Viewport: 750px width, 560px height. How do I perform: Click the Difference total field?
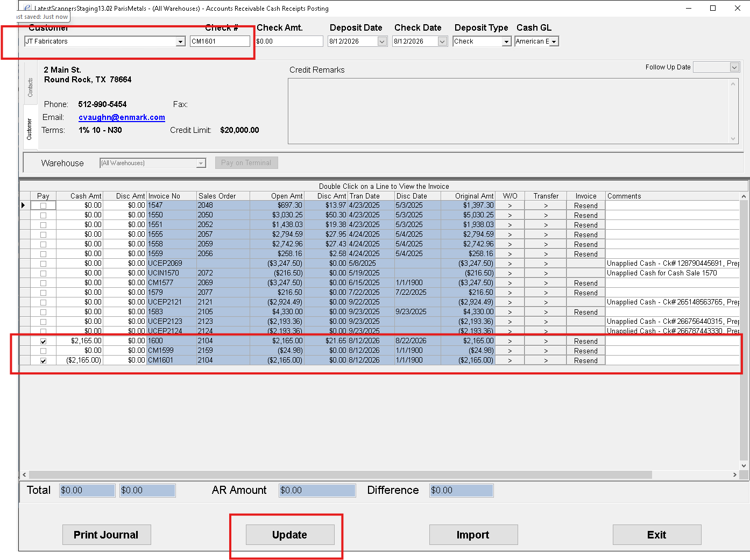click(462, 490)
